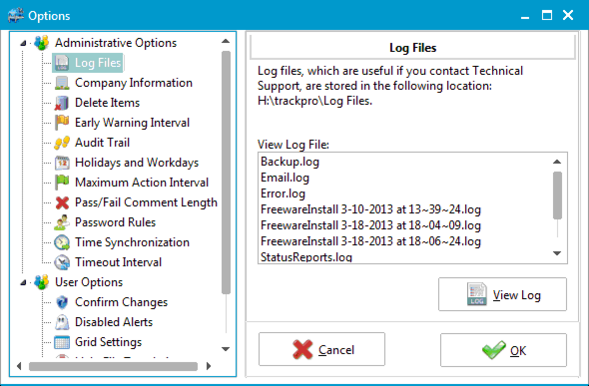Click the Cancel button

click(x=322, y=349)
